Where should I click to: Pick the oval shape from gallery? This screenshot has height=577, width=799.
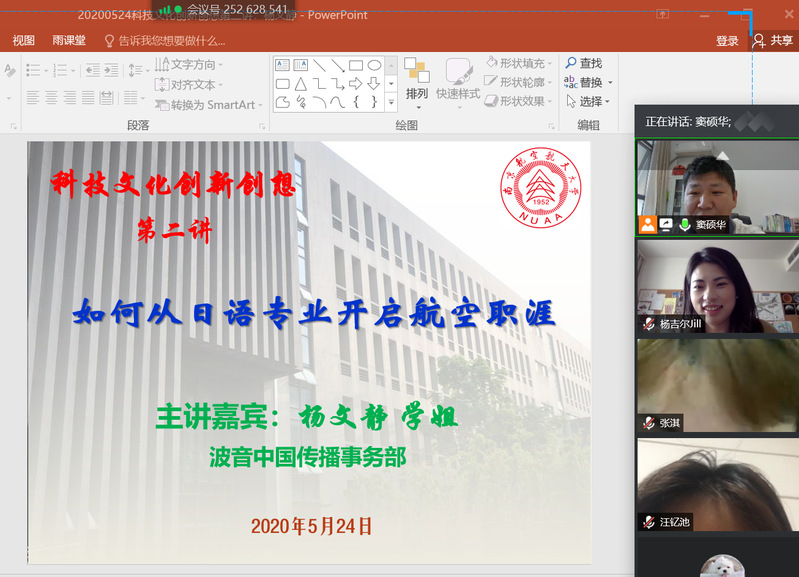click(x=374, y=66)
